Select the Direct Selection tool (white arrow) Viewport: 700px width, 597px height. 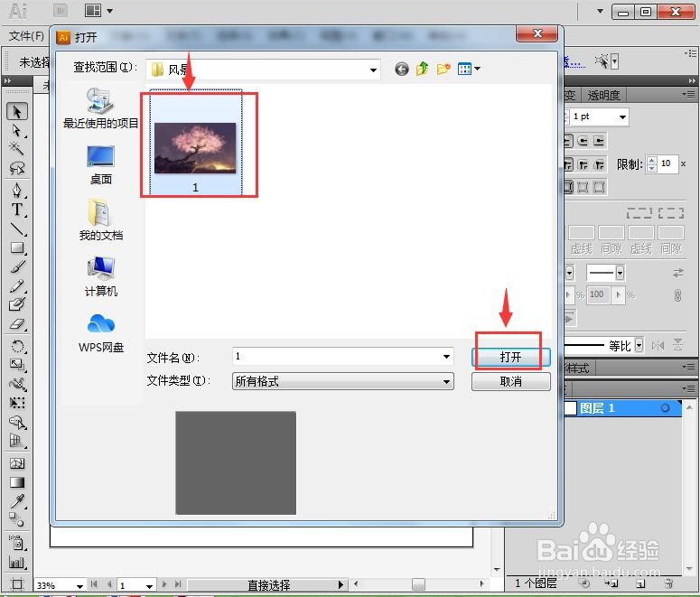coord(17,130)
